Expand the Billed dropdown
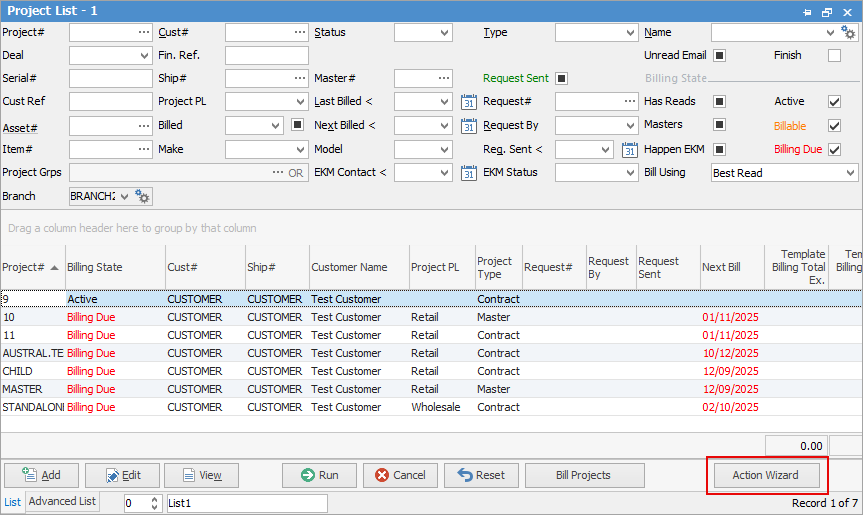The width and height of the screenshot is (863, 515). click(x=276, y=126)
